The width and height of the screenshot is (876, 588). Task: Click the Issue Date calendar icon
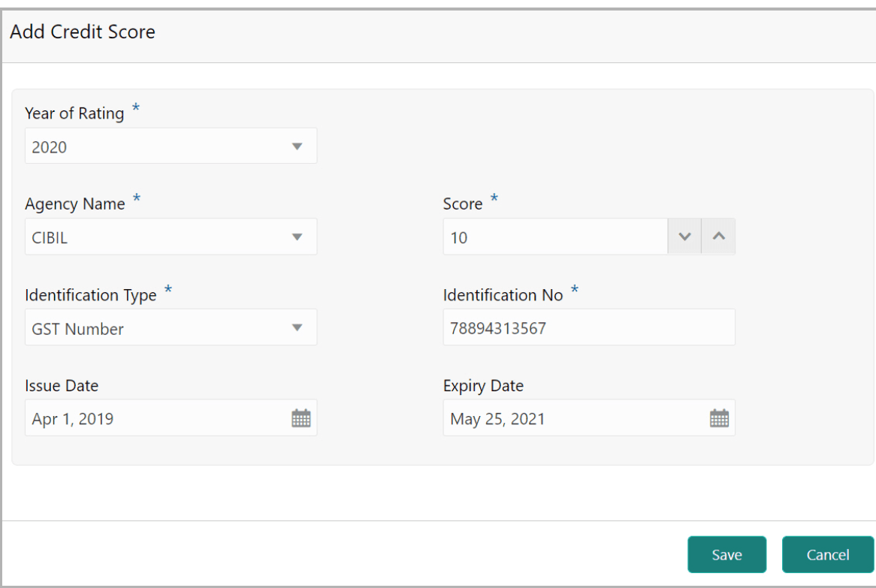click(x=301, y=418)
